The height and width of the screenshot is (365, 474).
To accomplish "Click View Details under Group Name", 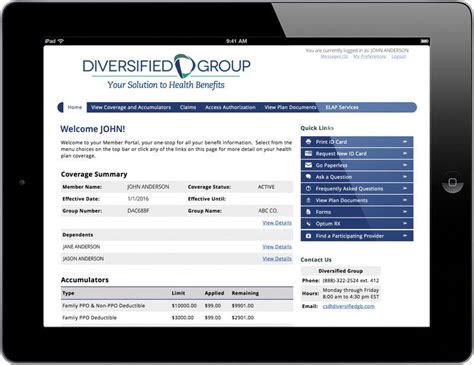I will click(277, 223).
